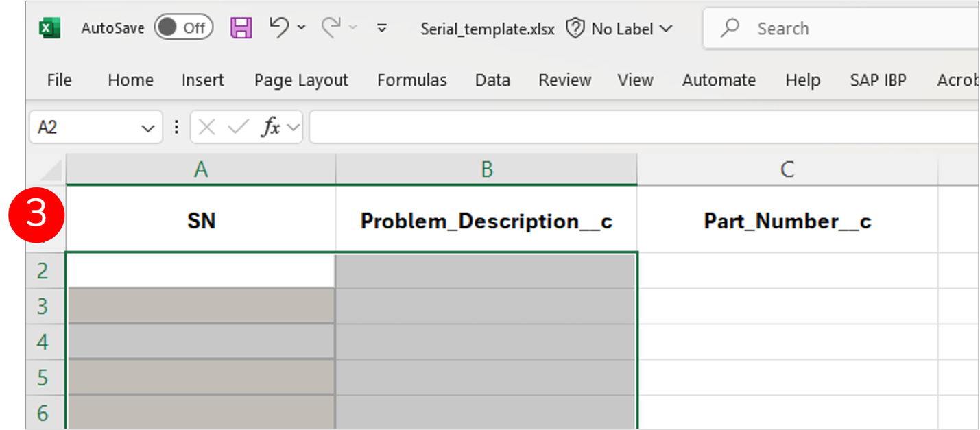Click the Problem_Description__c header cell
This screenshot has width=980, height=430.
(x=486, y=221)
